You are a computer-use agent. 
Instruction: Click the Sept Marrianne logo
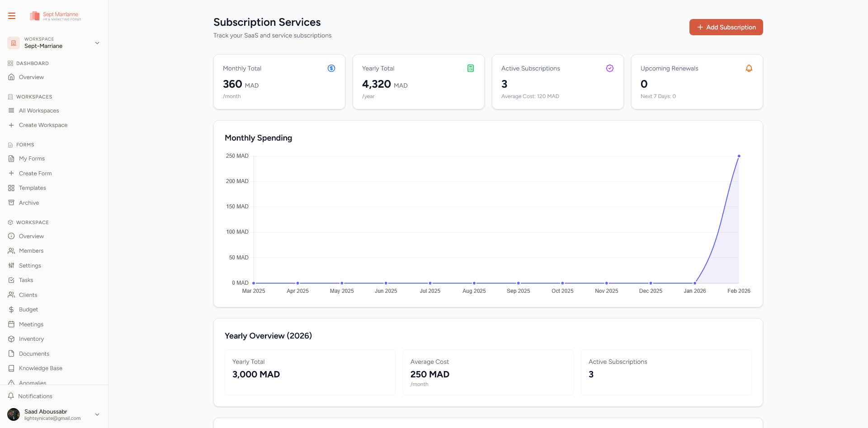55,16
